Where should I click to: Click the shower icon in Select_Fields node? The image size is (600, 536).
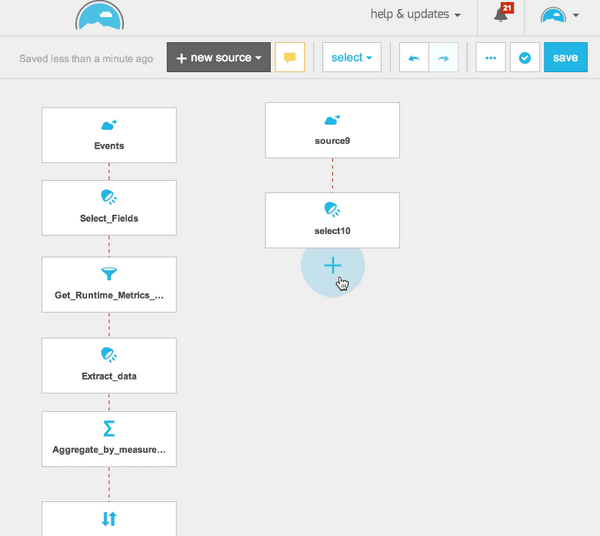point(109,197)
